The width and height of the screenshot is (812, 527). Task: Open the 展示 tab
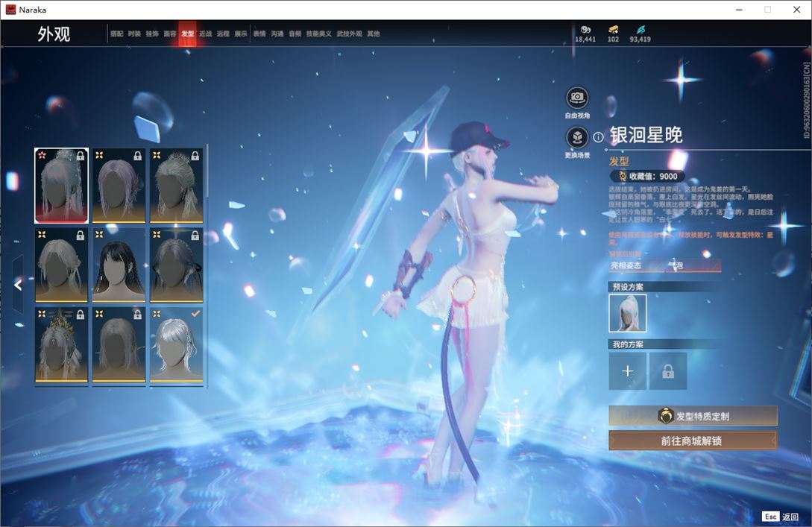[x=241, y=34]
